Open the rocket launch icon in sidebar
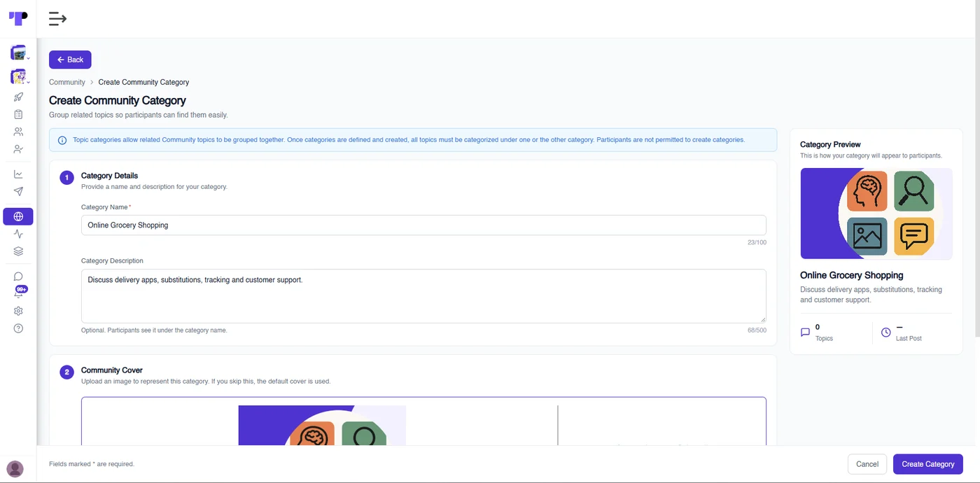 (x=18, y=97)
